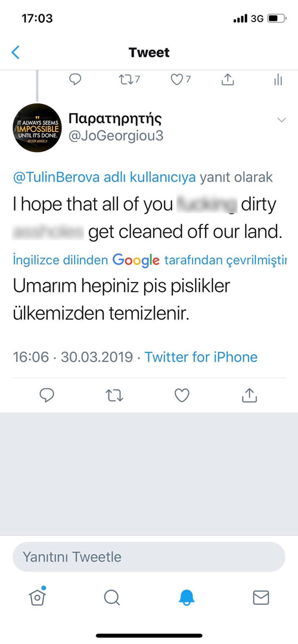Like parent tweet with 7 hearts
This screenshot has height=644, width=298.
[181, 79]
